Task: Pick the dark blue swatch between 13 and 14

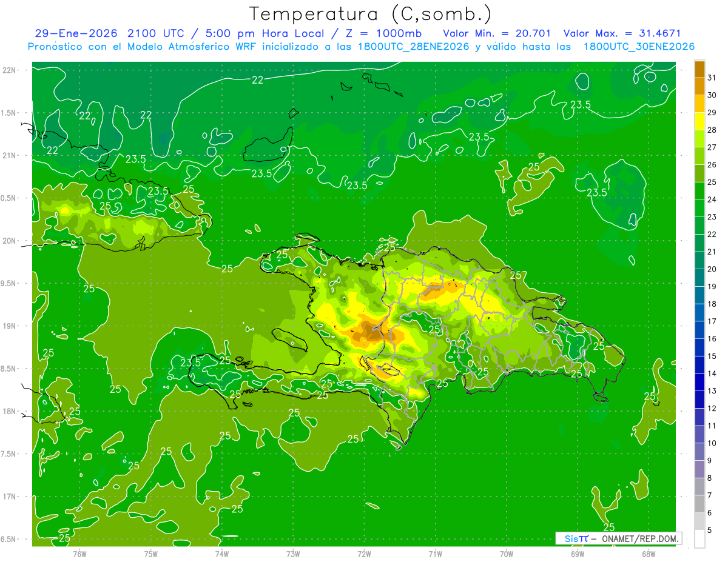Action: click(x=699, y=382)
